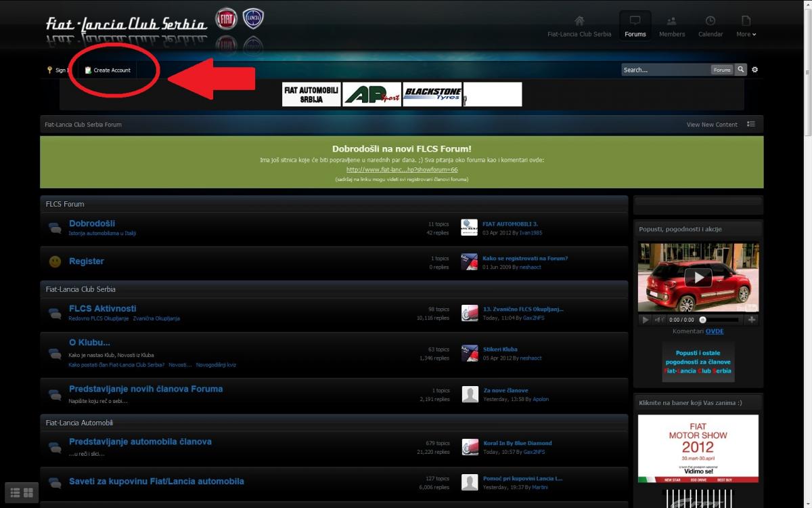Open Redovno FLCS Okupljanje subforum

click(98, 318)
